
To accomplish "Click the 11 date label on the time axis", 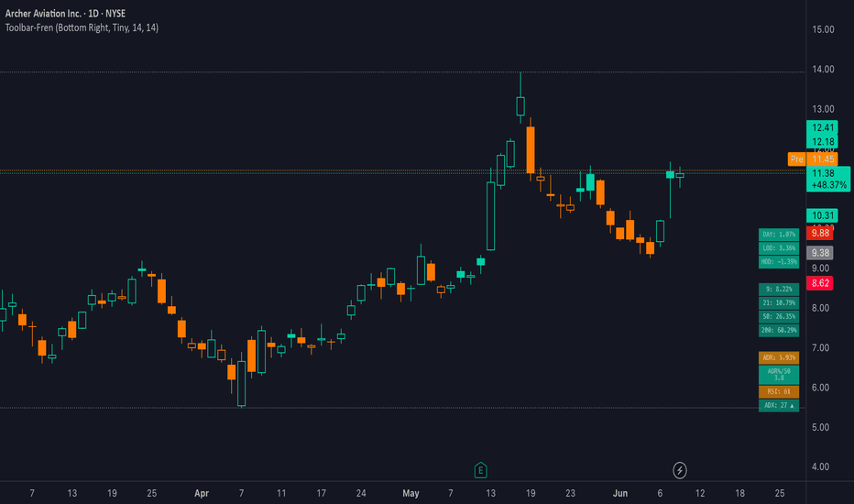I will click(281, 493).
